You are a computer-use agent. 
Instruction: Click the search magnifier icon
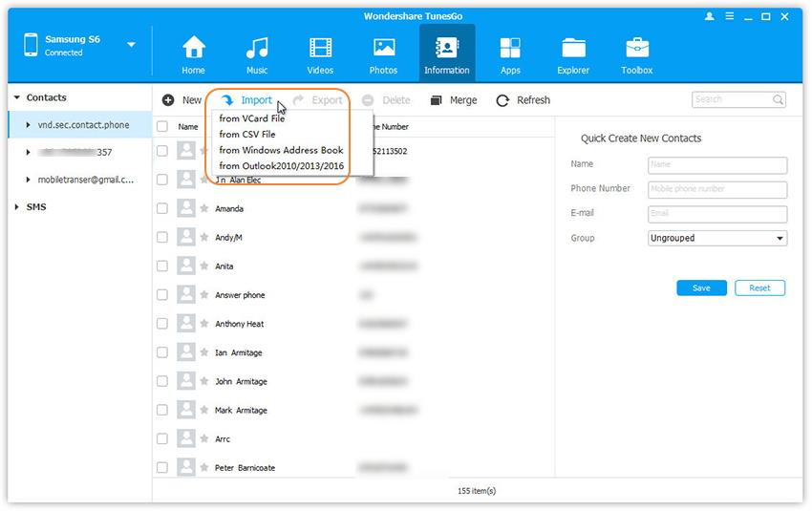[x=779, y=99]
